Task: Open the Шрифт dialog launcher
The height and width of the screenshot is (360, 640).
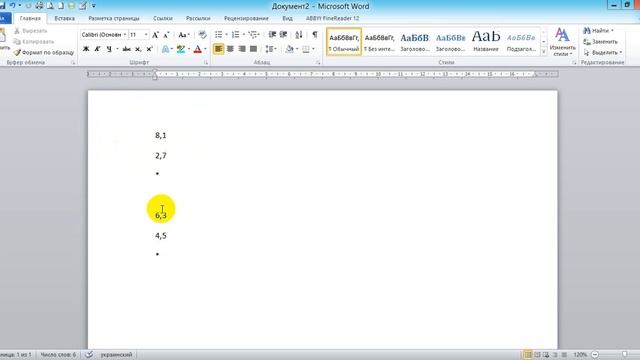Action: [206, 63]
